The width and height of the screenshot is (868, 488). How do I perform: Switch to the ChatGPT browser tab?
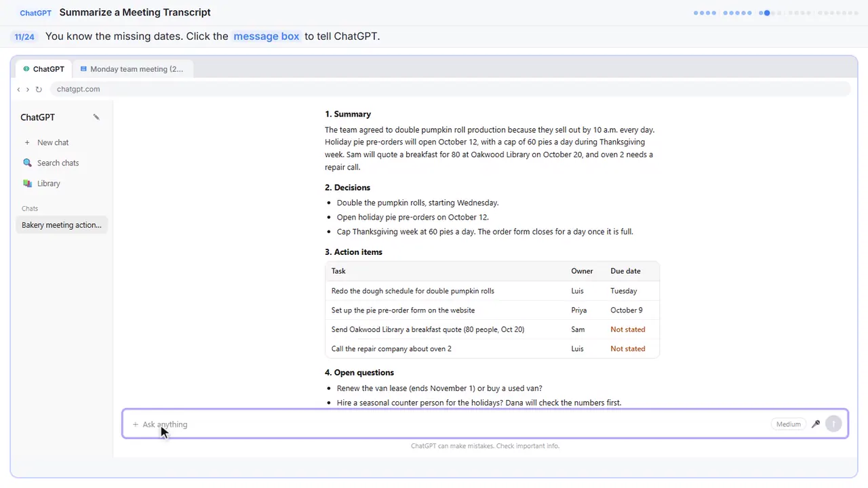click(x=43, y=69)
